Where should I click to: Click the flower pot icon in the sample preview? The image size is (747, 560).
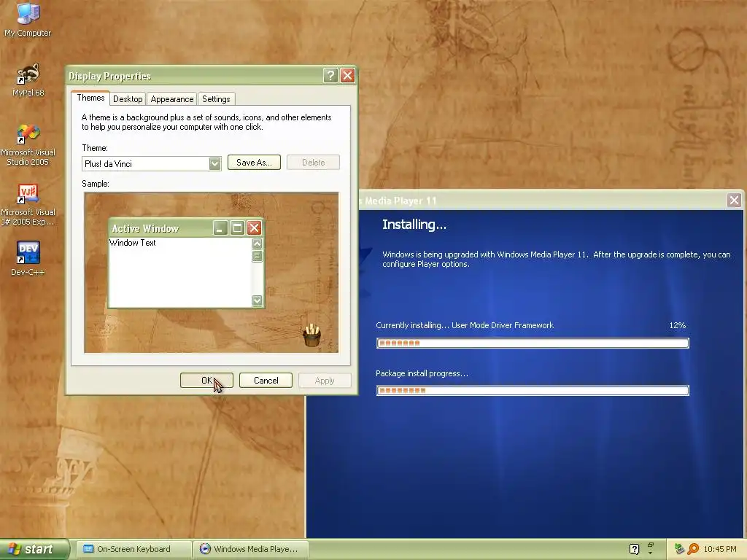[x=312, y=335]
